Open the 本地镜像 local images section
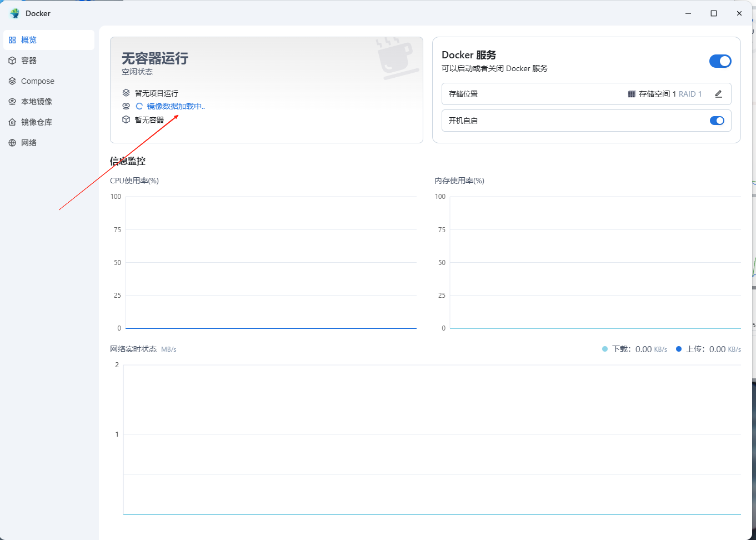756x540 pixels. pos(49,102)
